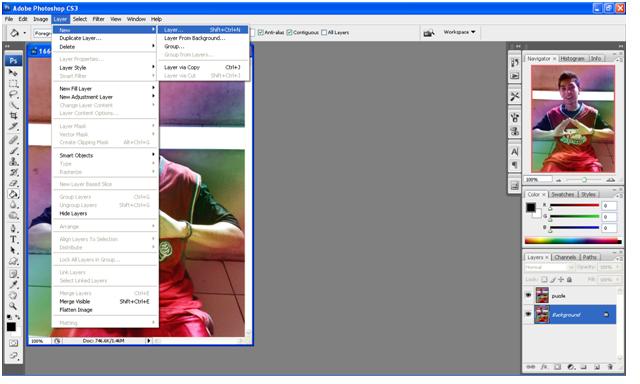Click the Add layer style fx icon
This screenshot has height=384, width=640.
[x=544, y=367]
